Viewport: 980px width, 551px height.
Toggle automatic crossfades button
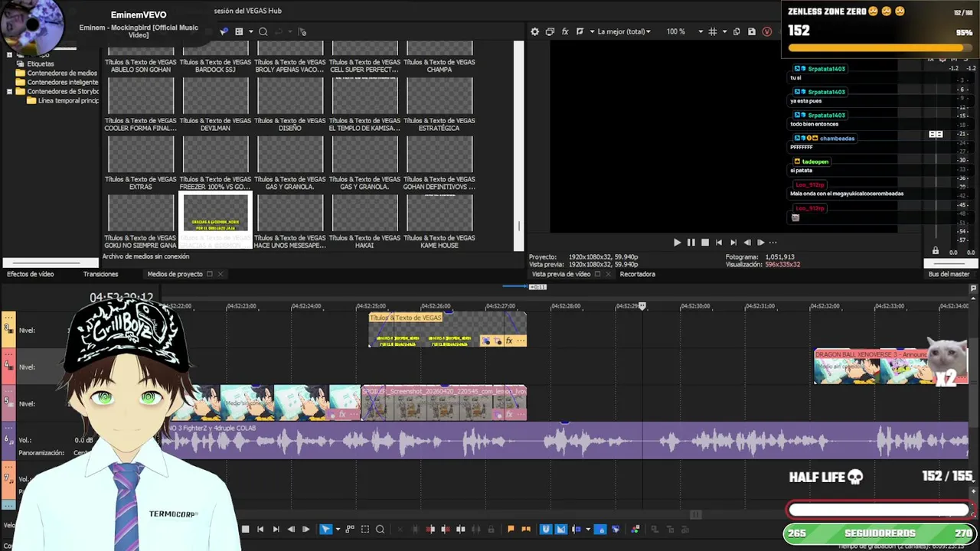560,529
